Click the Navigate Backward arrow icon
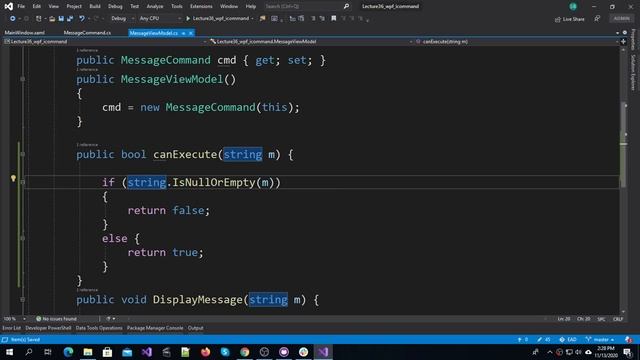 tap(13, 19)
